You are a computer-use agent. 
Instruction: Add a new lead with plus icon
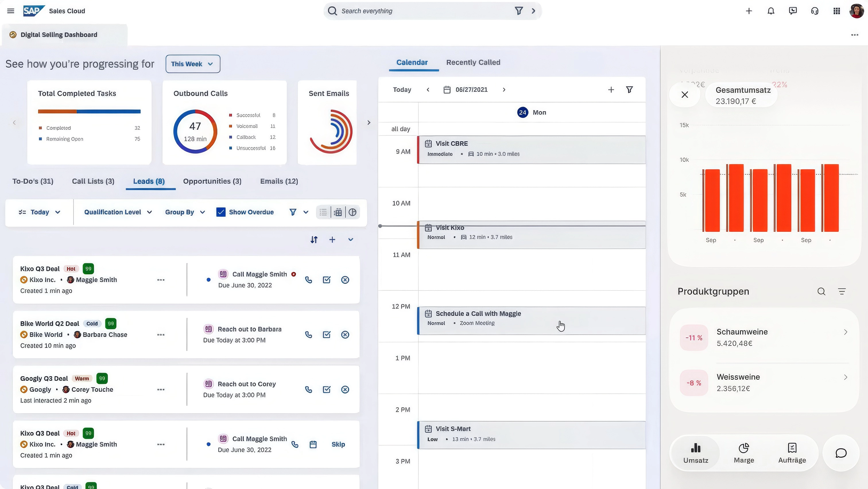[332, 239]
